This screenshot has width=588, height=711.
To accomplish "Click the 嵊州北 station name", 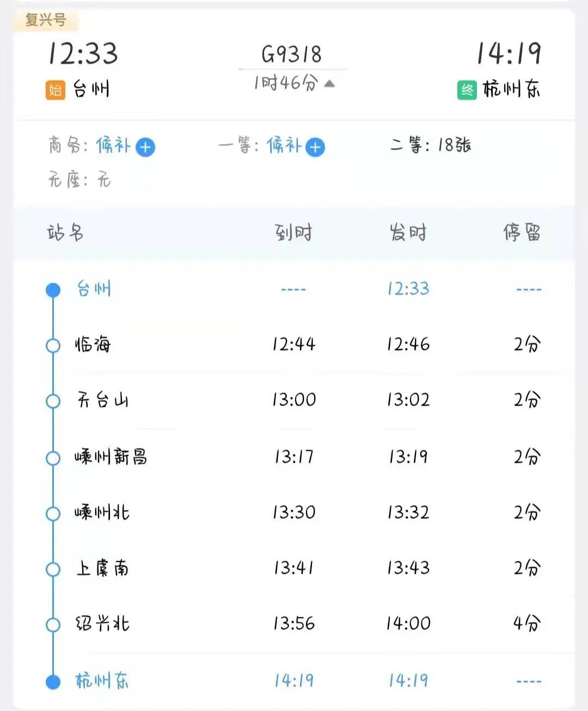I will [102, 513].
